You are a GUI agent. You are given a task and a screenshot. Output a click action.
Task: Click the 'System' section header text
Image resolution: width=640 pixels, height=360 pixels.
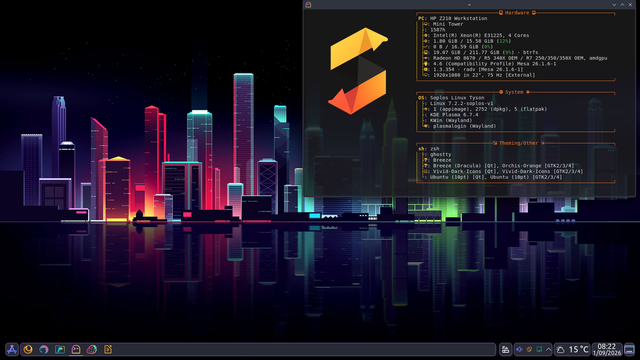514,92
